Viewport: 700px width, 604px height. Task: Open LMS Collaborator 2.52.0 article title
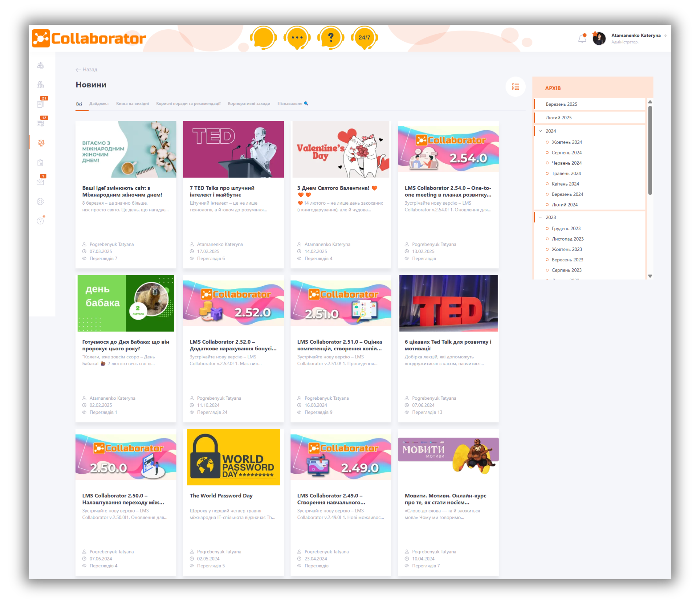[233, 345]
